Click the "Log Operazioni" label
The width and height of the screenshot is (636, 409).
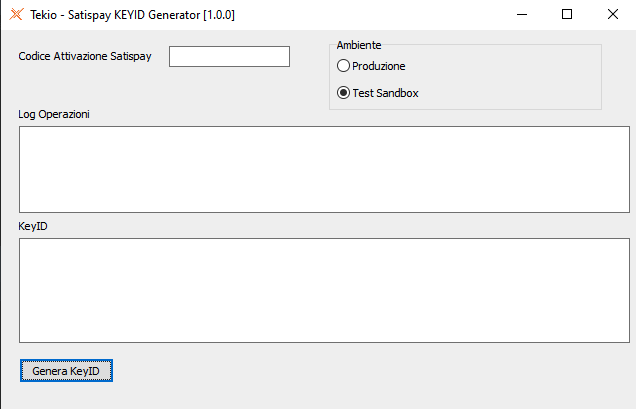pos(54,114)
